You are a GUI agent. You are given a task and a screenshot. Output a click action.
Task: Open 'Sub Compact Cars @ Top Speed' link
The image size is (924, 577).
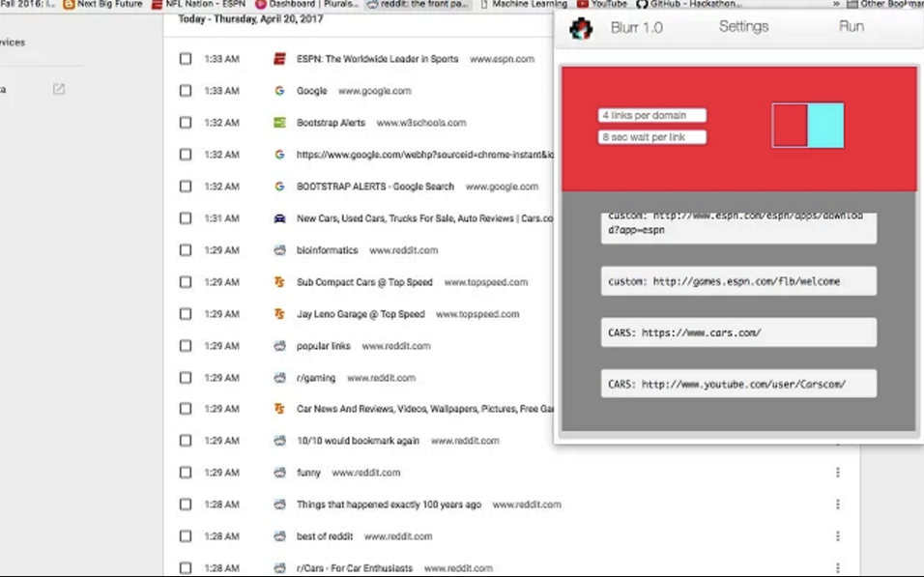(364, 281)
